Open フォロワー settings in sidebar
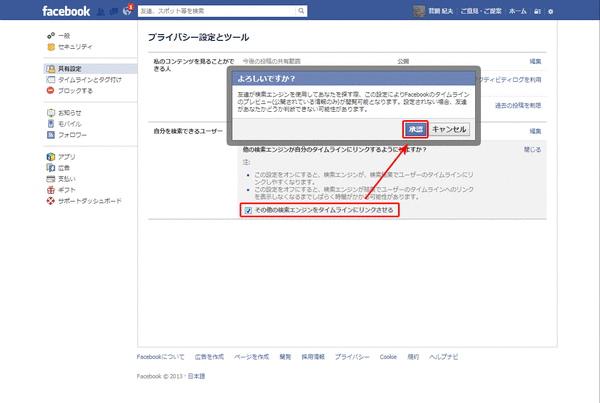Viewport: 600px width, 403px height. pos(67,135)
